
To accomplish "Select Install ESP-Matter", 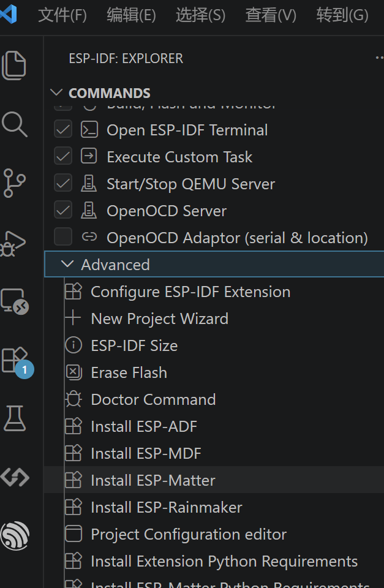I will coord(153,480).
